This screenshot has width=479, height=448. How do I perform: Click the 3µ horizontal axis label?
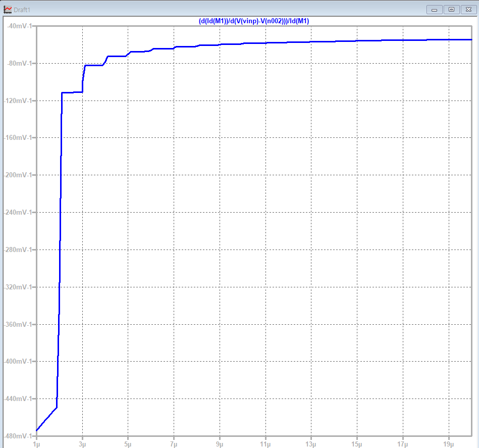82,444
